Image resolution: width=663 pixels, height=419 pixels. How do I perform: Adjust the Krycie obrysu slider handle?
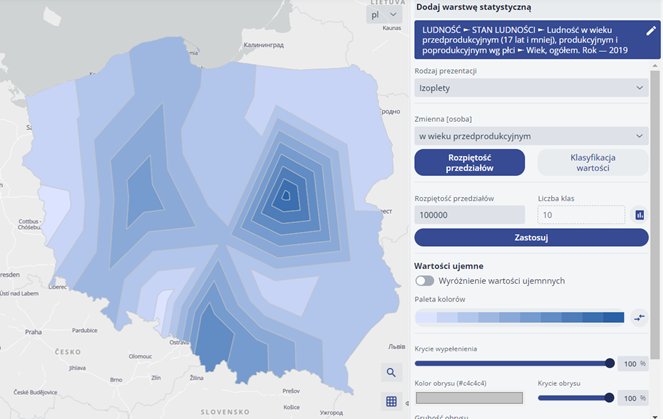tap(609, 398)
